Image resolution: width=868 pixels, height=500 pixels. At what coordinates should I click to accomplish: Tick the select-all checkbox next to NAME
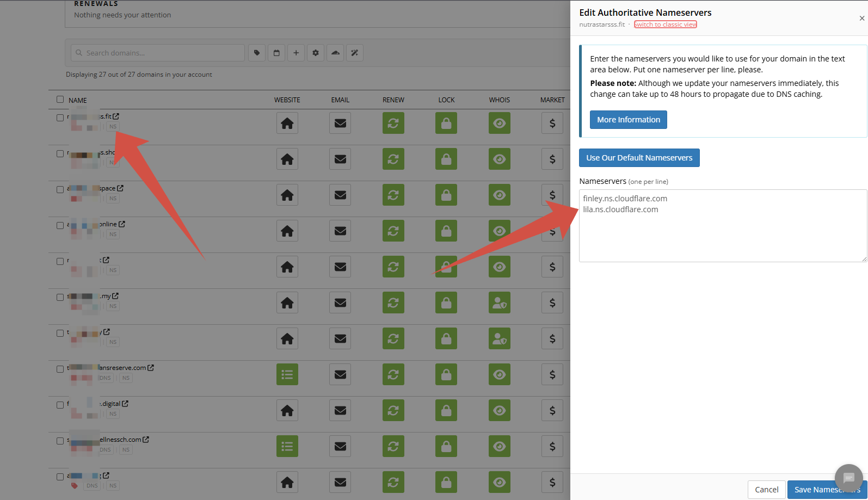click(x=60, y=100)
